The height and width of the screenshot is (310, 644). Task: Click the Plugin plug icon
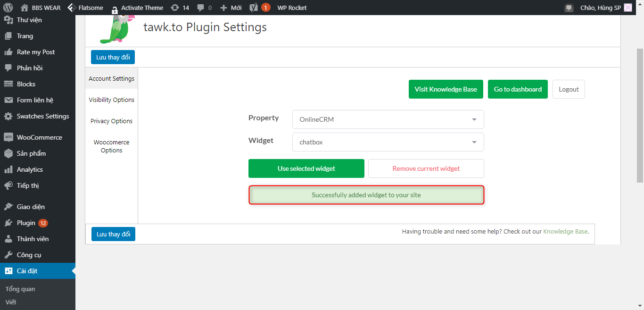[x=8, y=223]
